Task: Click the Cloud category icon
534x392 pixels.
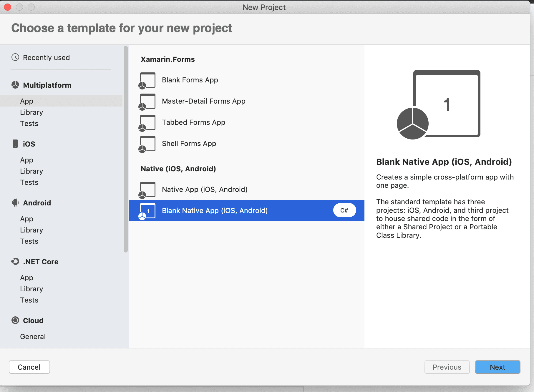Action: tap(15, 320)
